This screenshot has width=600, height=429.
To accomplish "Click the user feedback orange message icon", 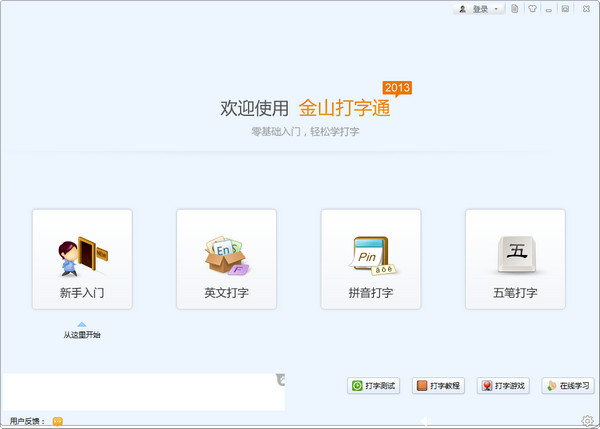I will pos(57,421).
